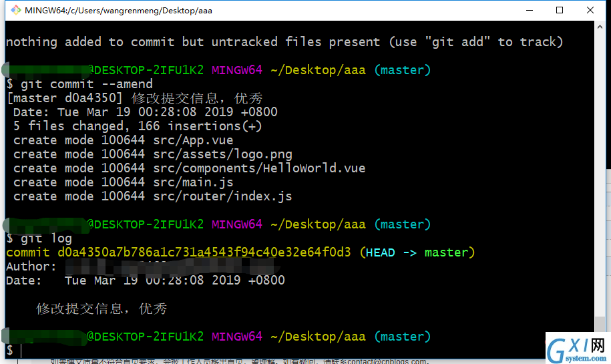Click the contact@cnblogs.com text below window
Image resolution: width=611 pixels, height=364 pixels.
tap(388, 361)
